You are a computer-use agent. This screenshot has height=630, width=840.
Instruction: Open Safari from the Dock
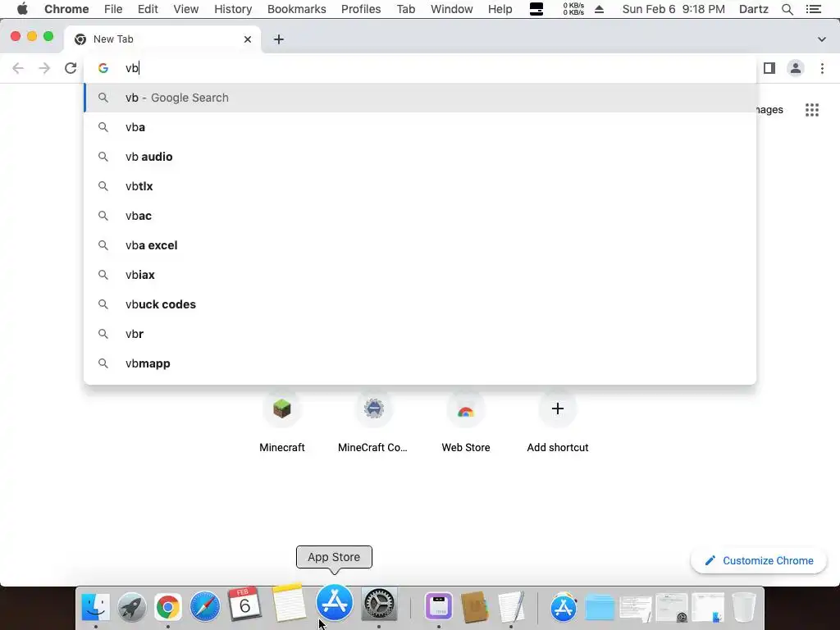(x=204, y=606)
